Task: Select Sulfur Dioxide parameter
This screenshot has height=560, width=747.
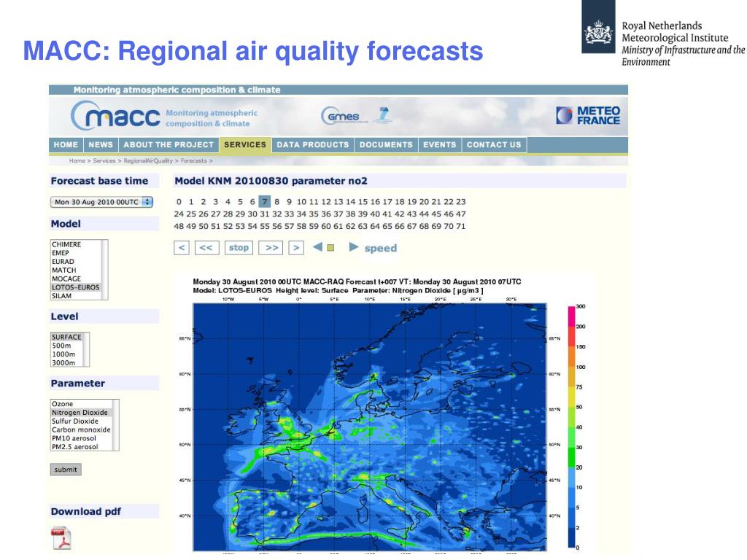Action: pyautogui.click(x=82, y=421)
